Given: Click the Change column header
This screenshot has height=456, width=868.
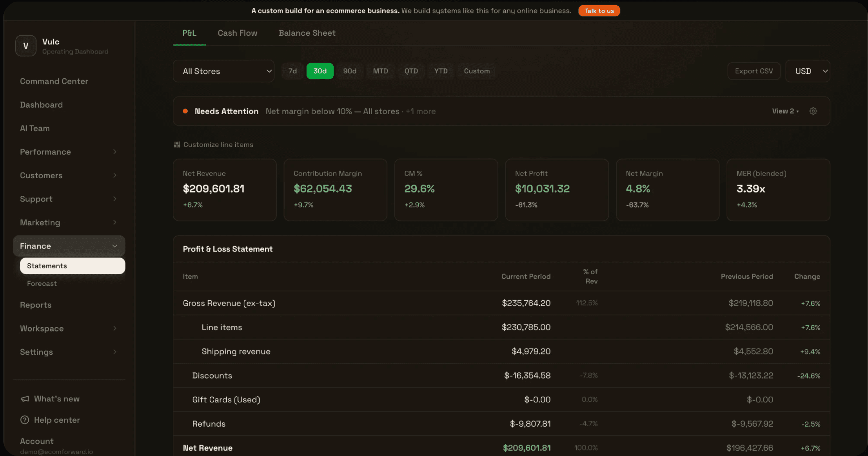Looking at the screenshot, I should 807,276.
